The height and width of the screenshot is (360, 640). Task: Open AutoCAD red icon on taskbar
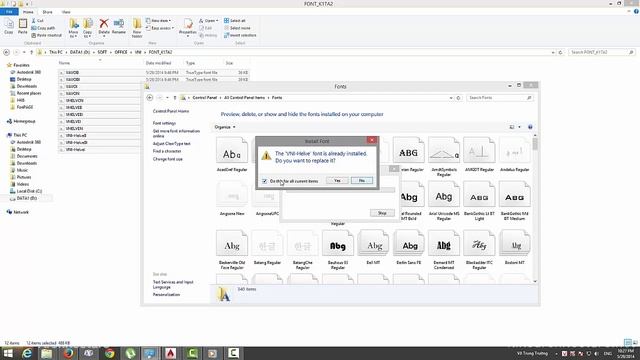(171, 353)
